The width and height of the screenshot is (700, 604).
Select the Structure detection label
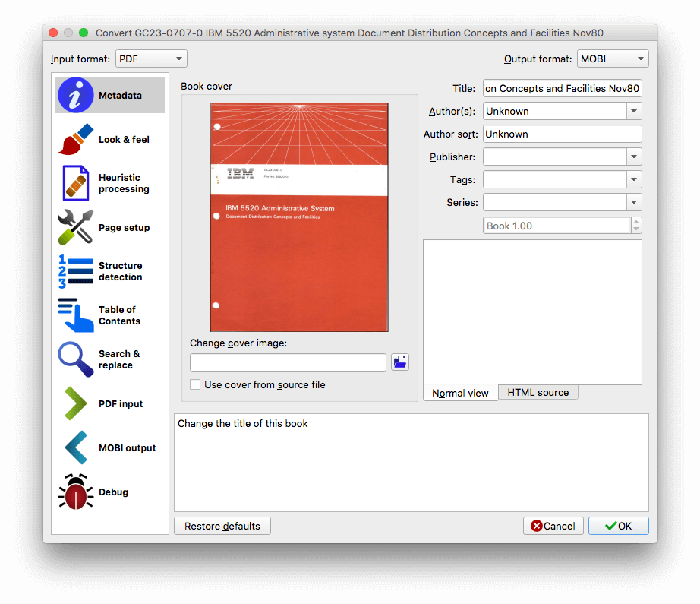121,271
